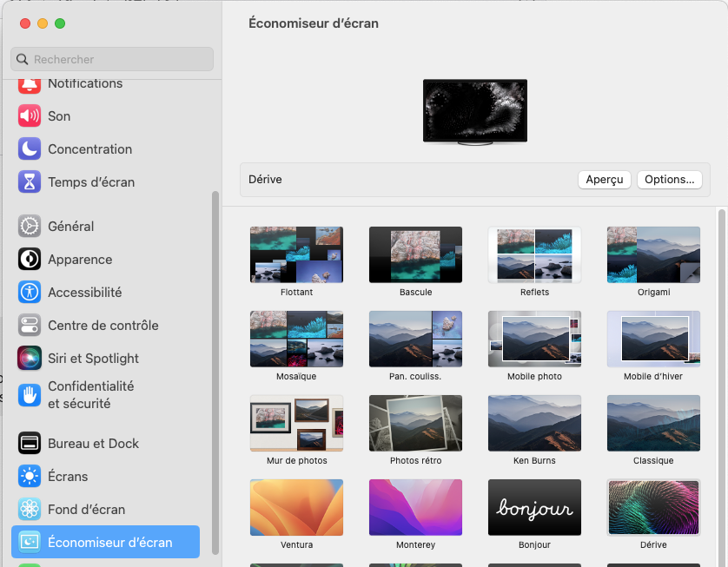The width and height of the screenshot is (728, 567).
Task: Click the Économiseur d'écran page title
Action: pyautogui.click(x=314, y=23)
